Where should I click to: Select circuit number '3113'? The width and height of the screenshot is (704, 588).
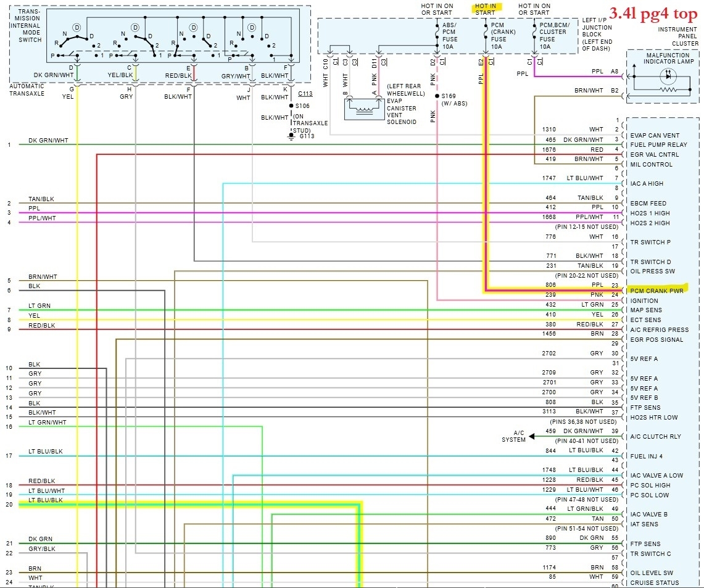pyautogui.click(x=549, y=411)
